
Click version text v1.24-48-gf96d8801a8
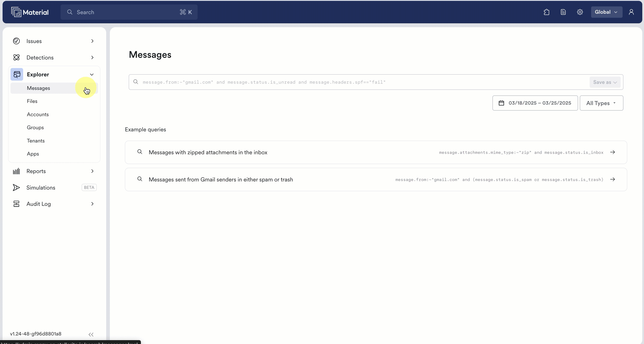[36, 334]
